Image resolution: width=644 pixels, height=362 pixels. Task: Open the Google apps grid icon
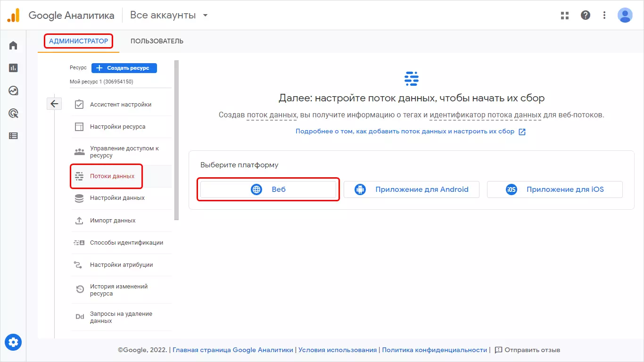(565, 15)
